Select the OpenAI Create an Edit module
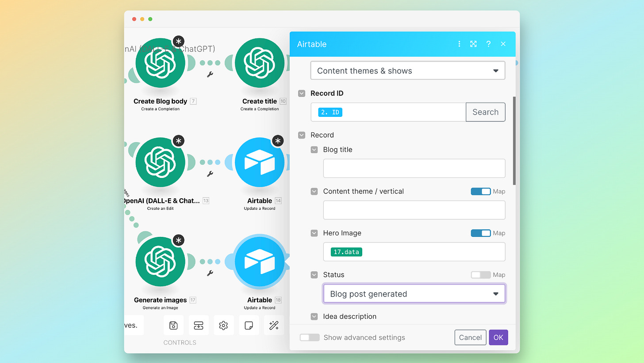644x363 pixels. [x=160, y=162]
